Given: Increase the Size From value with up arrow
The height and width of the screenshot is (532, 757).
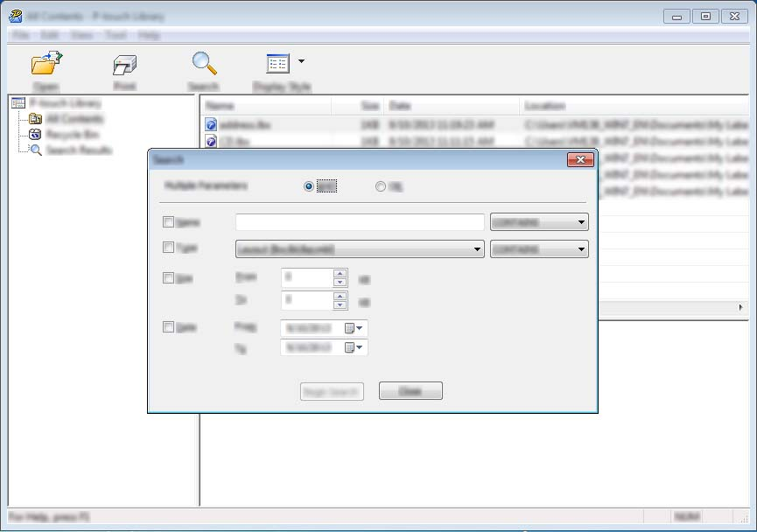Looking at the screenshot, I should coord(340,273).
